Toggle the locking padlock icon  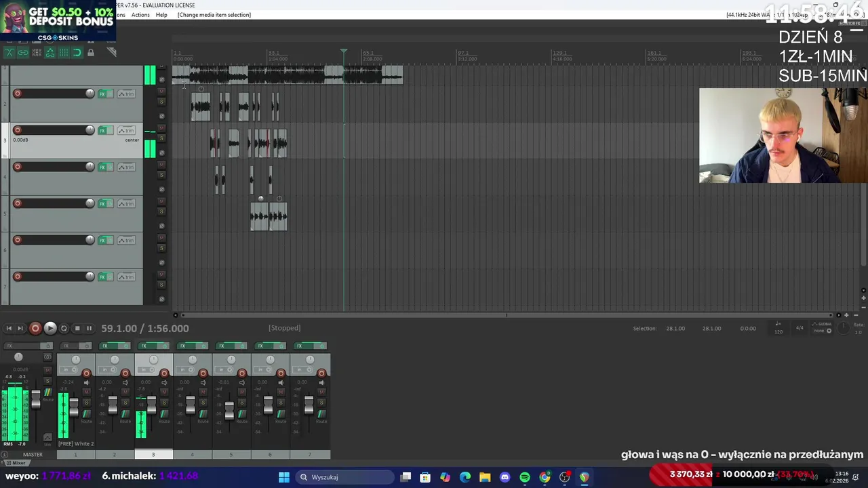[91, 52]
